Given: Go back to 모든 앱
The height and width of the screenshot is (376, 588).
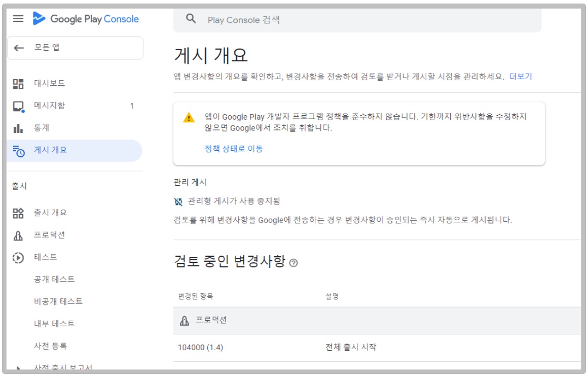Looking at the screenshot, I should [75, 48].
